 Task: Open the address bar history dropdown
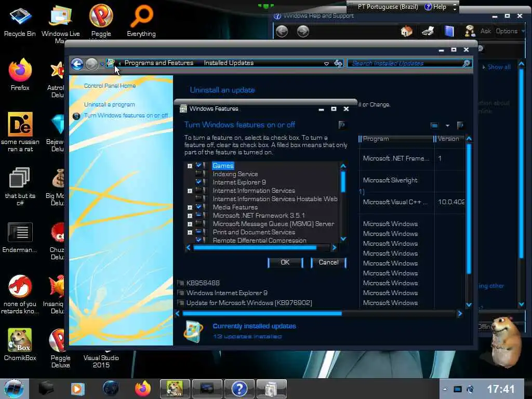(326, 63)
